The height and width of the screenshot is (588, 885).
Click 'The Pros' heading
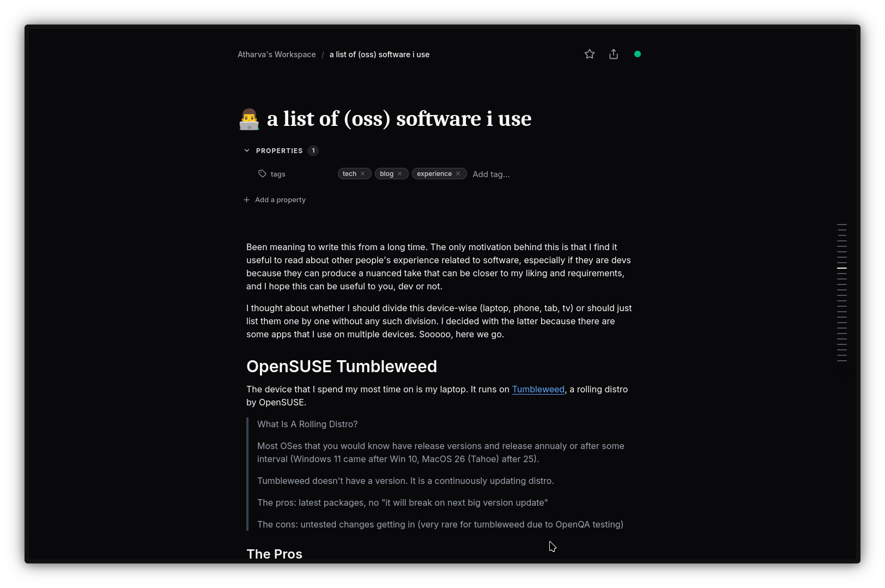pyautogui.click(x=274, y=554)
